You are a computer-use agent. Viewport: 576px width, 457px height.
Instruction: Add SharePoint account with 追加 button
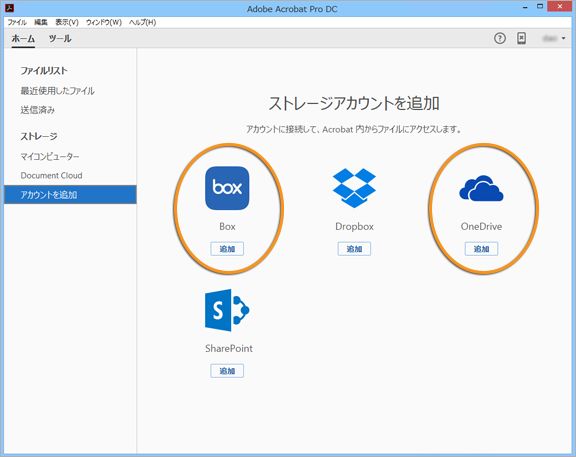227,371
